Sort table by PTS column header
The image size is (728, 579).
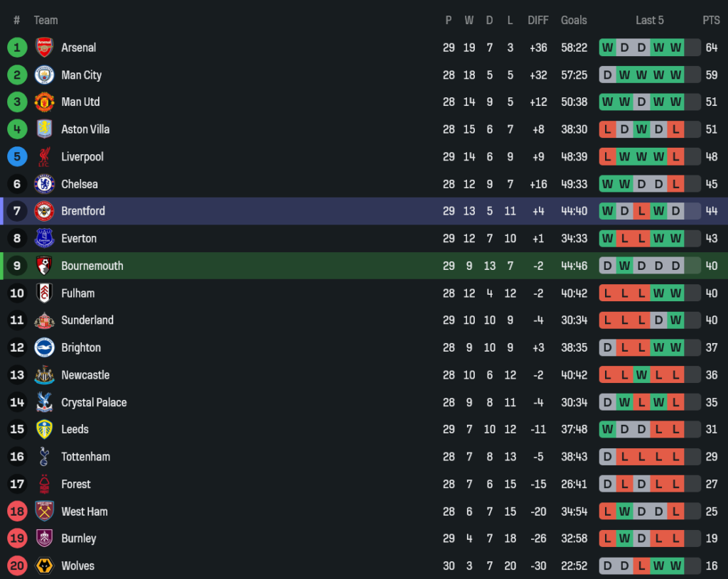pyautogui.click(x=711, y=20)
